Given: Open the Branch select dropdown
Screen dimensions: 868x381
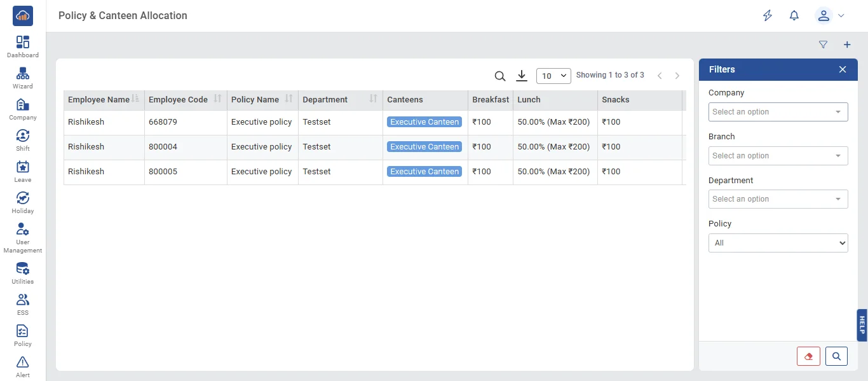Looking at the screenshot, I should (x=778, y=156).
